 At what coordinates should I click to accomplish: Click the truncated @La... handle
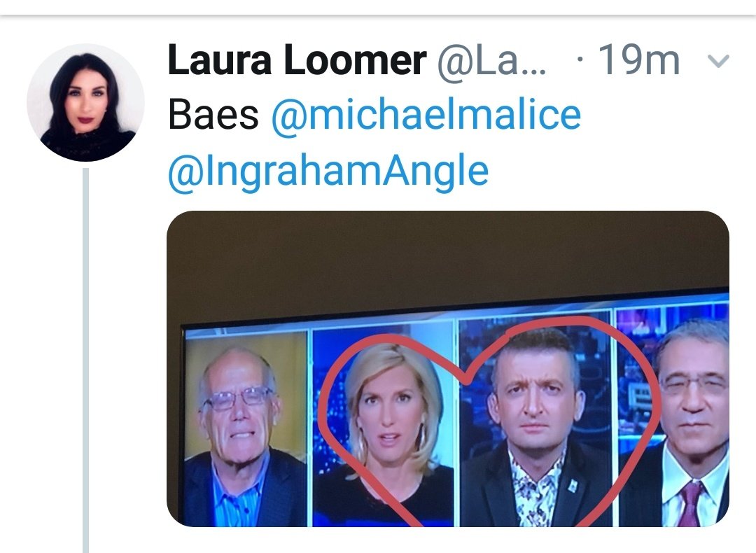[x=492, y=62]
